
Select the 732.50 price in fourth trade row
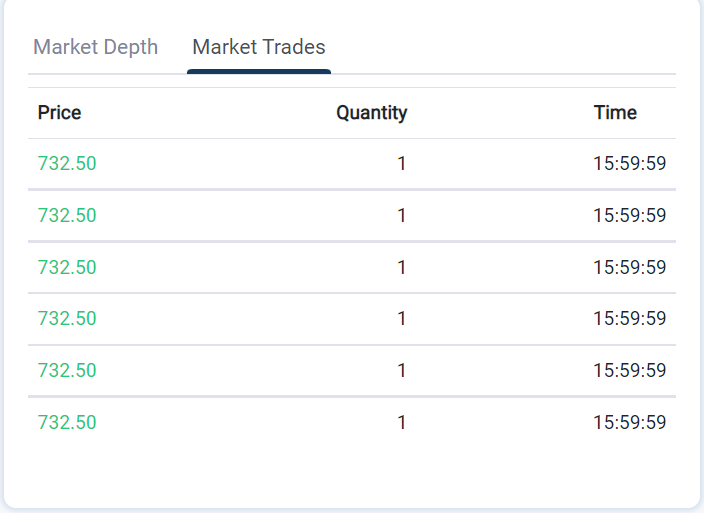(67, 319)
